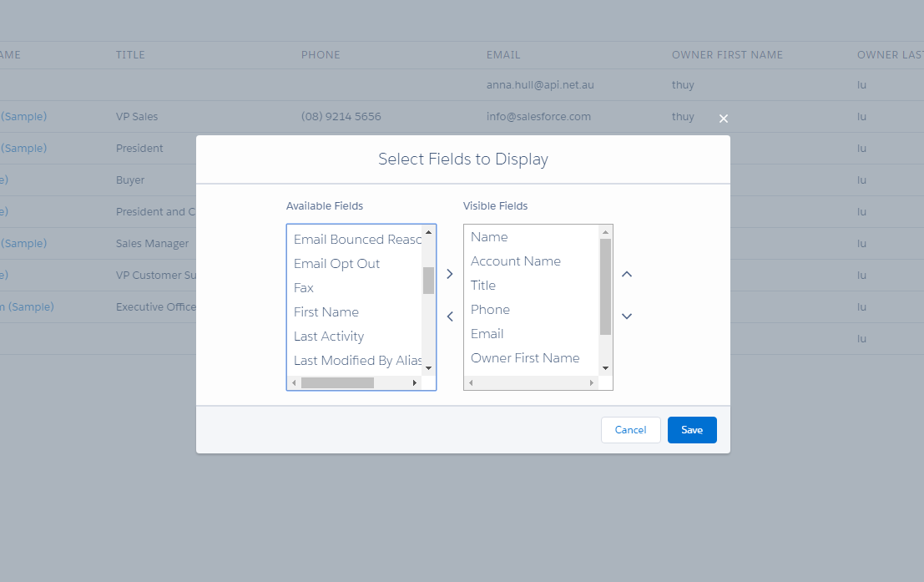Select Account Name in Visible Fields
Viewport: 924px width, 582px height.
coord(515,261)
